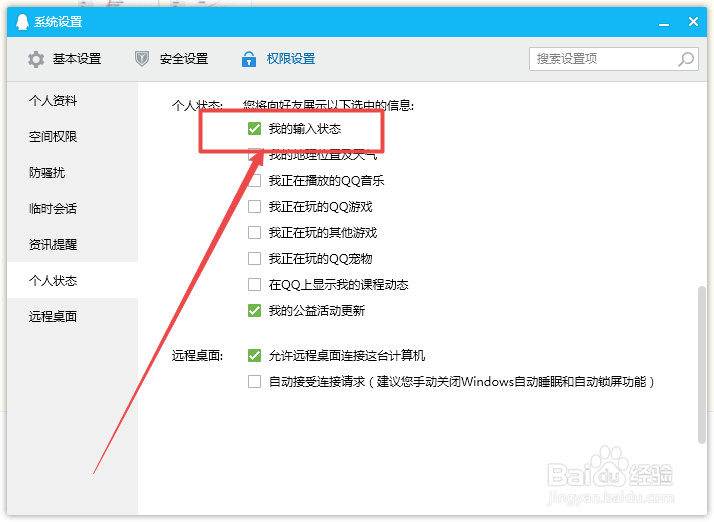Tick 我正在玩的其他游戏 checkbox
Screen dimensions: 714x522
point(254,233)
